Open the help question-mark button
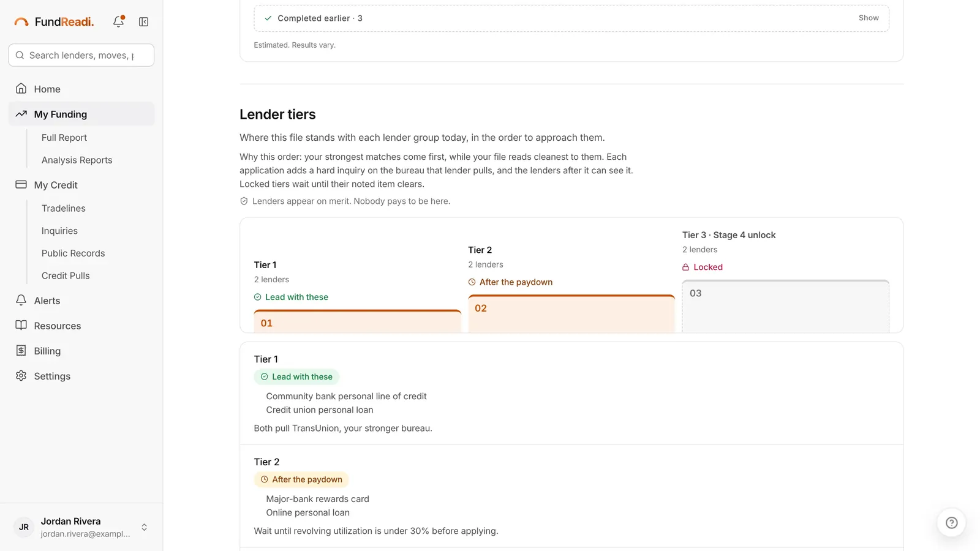 (x=951, y=522)
